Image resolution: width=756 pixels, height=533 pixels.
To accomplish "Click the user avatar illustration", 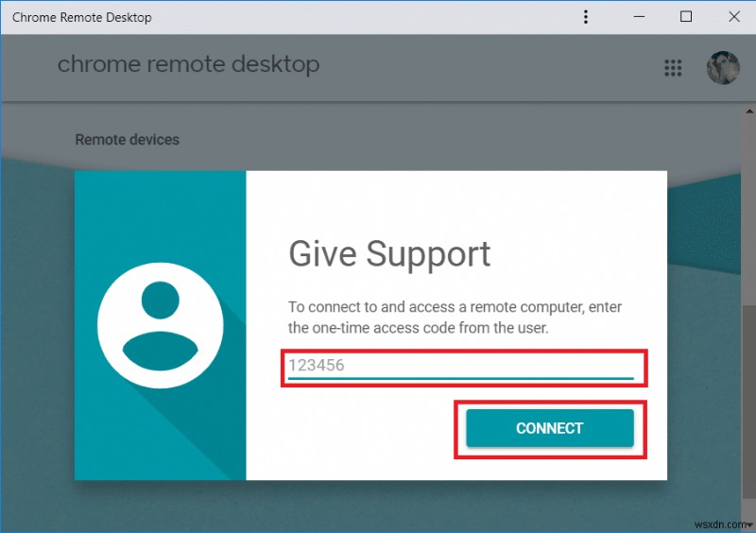I will 160,325.
